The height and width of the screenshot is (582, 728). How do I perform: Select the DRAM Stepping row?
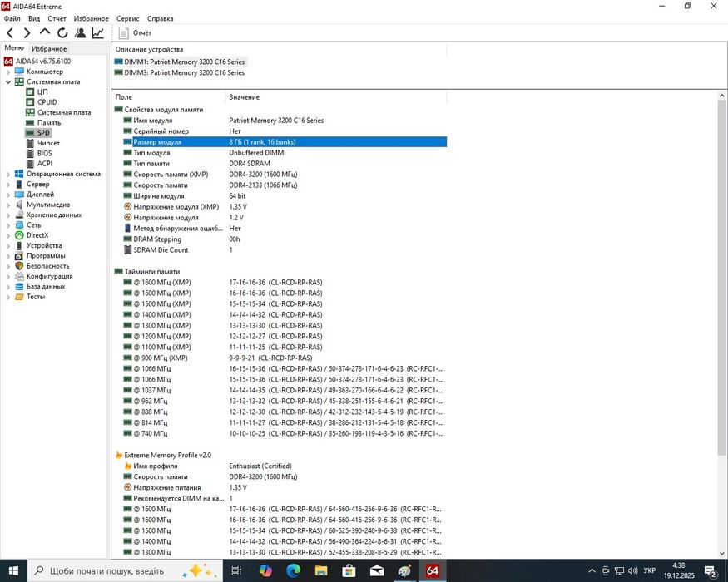coord(285,239)
